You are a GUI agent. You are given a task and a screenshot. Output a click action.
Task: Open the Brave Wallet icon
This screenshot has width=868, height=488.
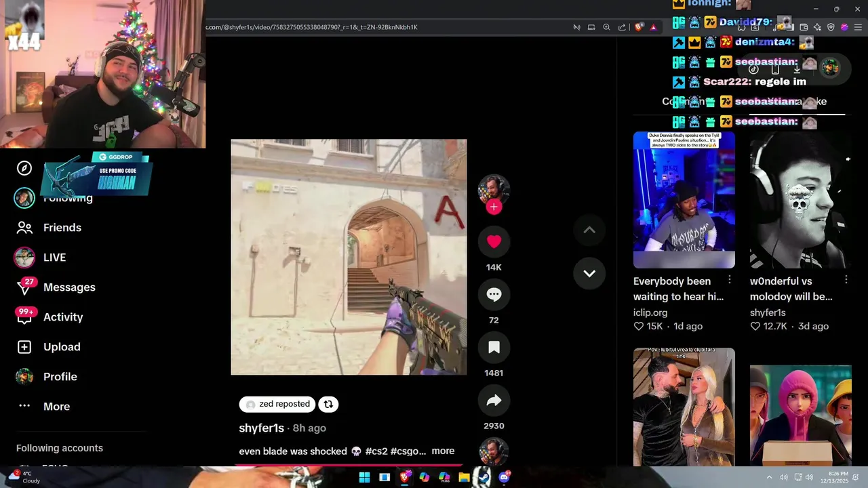pos(804,27)
